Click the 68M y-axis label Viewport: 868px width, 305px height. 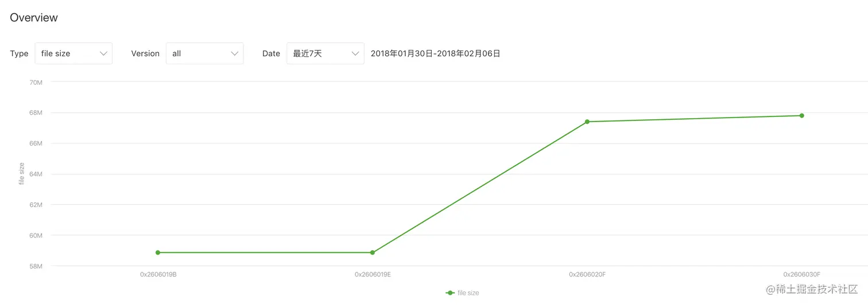(36, 112)
